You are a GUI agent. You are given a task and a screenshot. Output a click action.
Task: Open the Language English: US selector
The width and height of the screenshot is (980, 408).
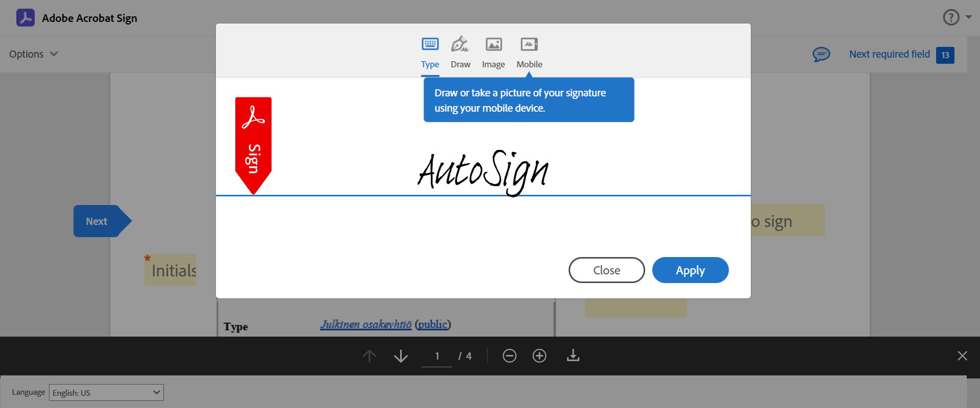tap(106, 392)
